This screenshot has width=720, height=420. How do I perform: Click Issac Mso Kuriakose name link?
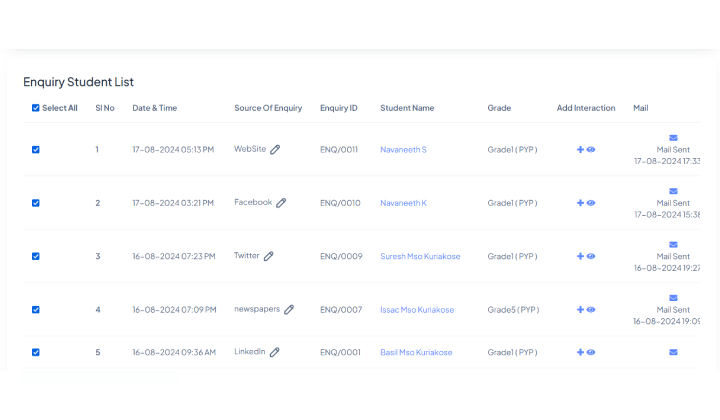click(x=417, y=310)
